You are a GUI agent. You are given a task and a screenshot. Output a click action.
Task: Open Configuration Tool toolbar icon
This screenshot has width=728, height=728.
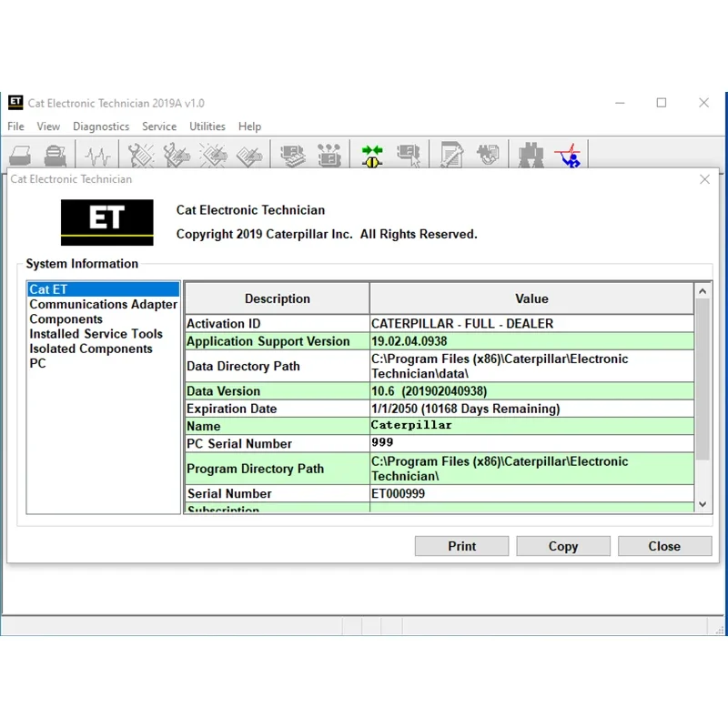click(x=329, y=155)
